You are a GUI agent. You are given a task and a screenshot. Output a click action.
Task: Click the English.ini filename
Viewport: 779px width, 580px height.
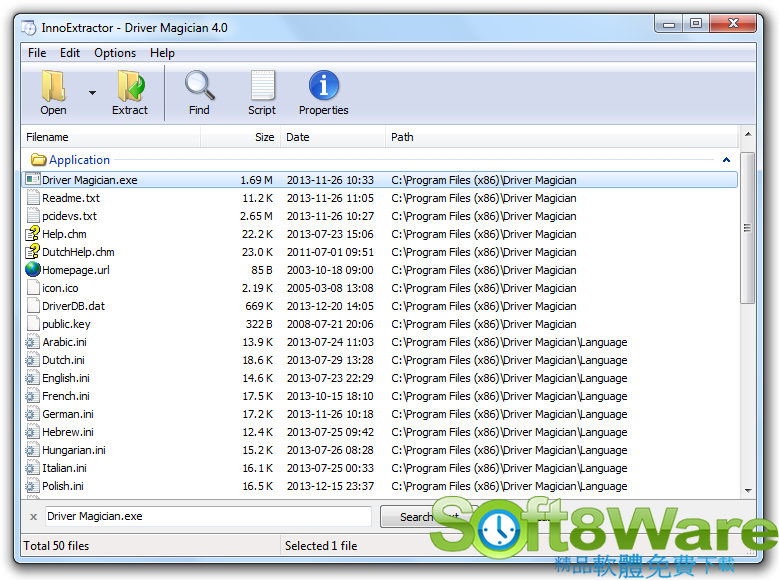coord(66,378)
